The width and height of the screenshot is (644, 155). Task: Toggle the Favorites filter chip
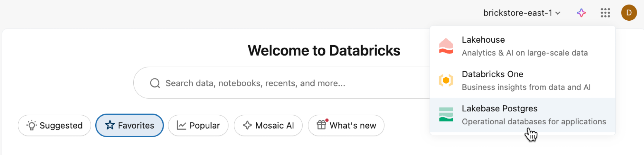coord(129,125)
